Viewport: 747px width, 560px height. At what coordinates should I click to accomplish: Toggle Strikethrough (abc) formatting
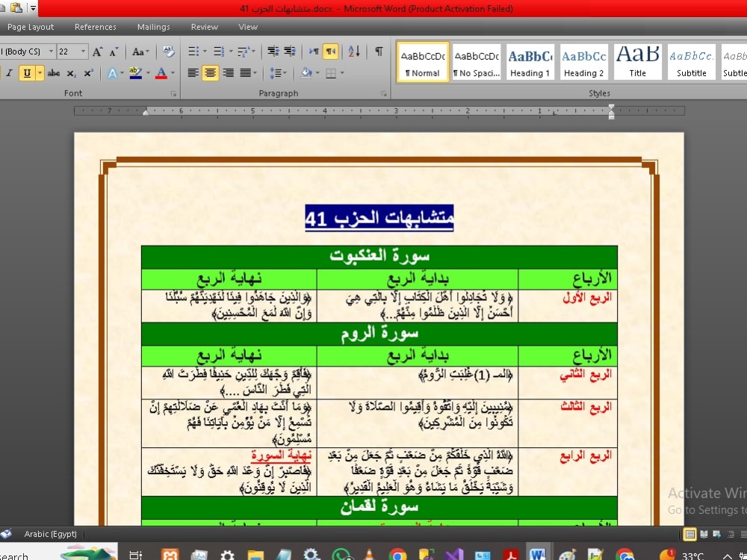[54, 73]
